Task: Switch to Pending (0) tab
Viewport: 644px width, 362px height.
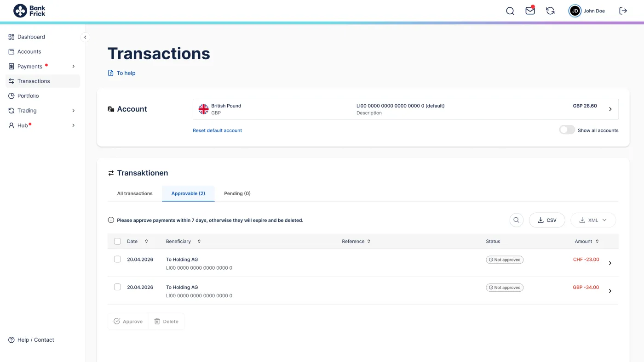Action: coord(237,193)
